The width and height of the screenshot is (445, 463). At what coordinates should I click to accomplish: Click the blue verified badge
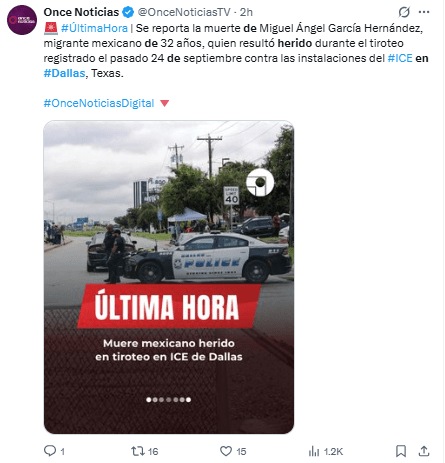pyautogui.click(x=128, y=12)
